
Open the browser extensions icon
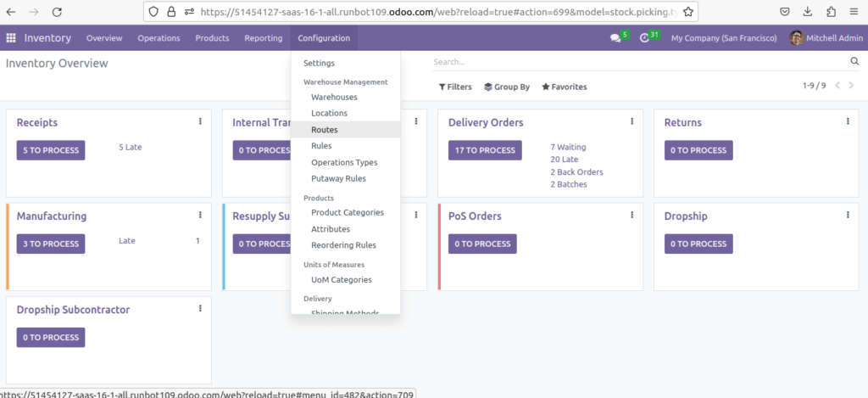click(x=831, y=12)
